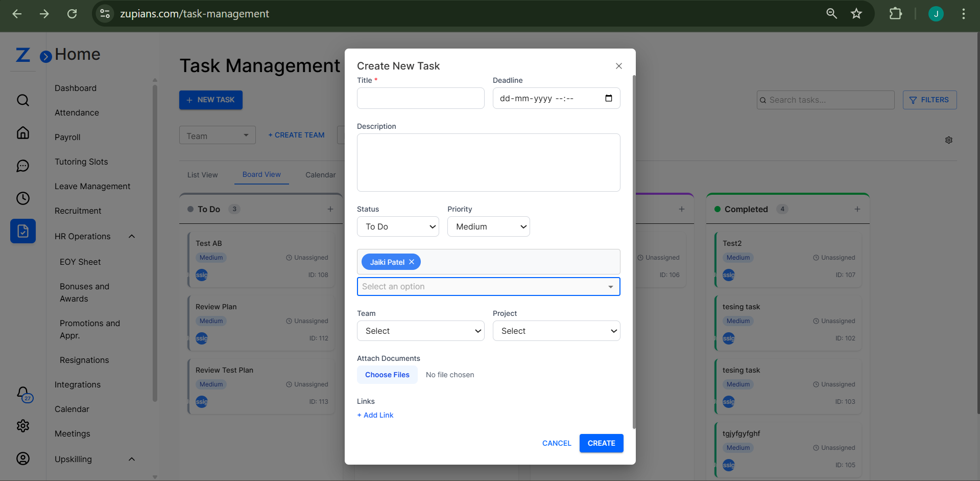Open the search icon in the sidebar
Image resolution: width=980 pixels, height=481 pixels.
(22, 100)
